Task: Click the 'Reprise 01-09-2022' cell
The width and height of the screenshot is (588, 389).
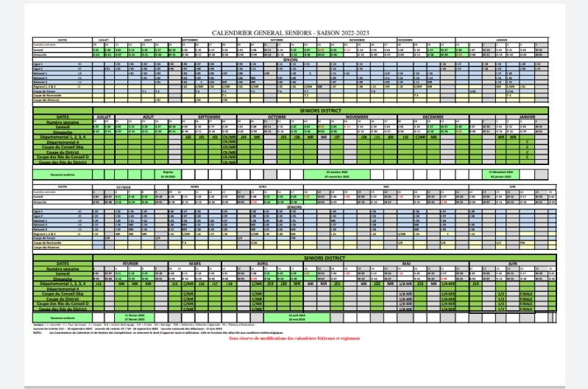Action: tap(155, 174)
